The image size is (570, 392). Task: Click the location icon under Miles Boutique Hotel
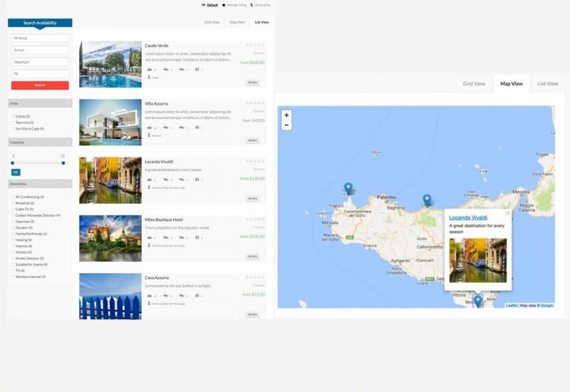coord(149,245)
